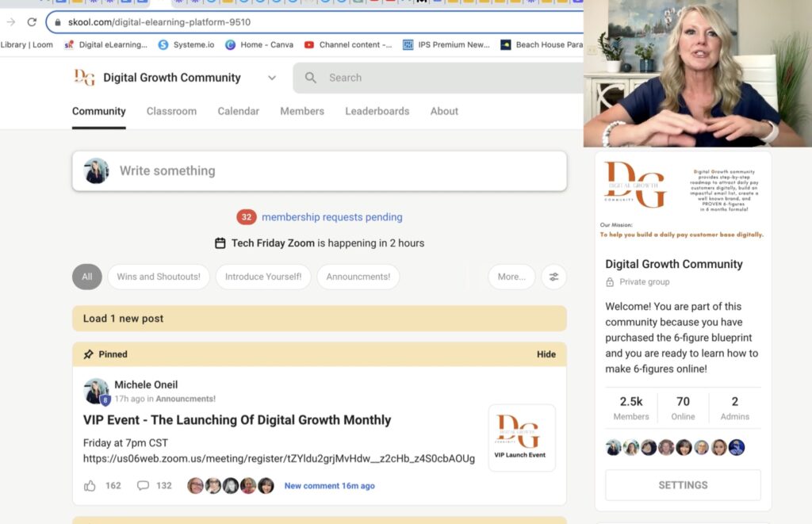
Task: Open the Channel content bookmark
Action: 348,44
